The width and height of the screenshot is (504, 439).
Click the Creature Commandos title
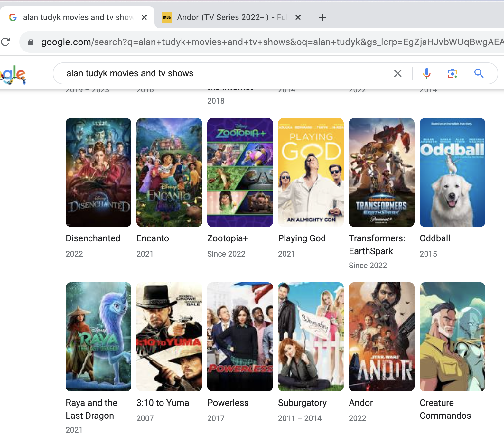point(445,409)
